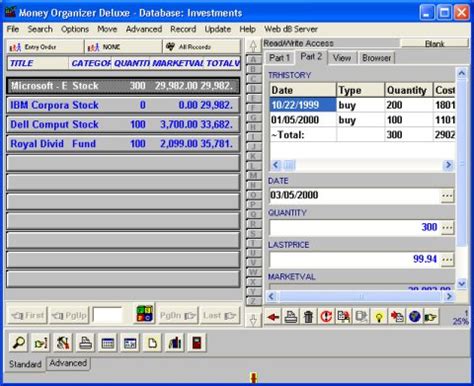This screenshot has height=386, width=474.
Task: Click the table grid view icon
Action: [108, 343]
